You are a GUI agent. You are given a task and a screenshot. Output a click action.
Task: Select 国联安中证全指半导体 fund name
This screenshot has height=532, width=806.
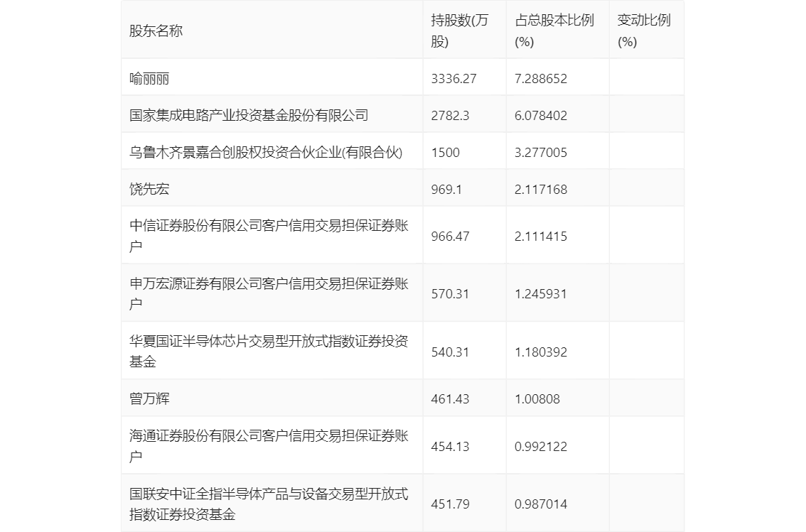point(269,504)
